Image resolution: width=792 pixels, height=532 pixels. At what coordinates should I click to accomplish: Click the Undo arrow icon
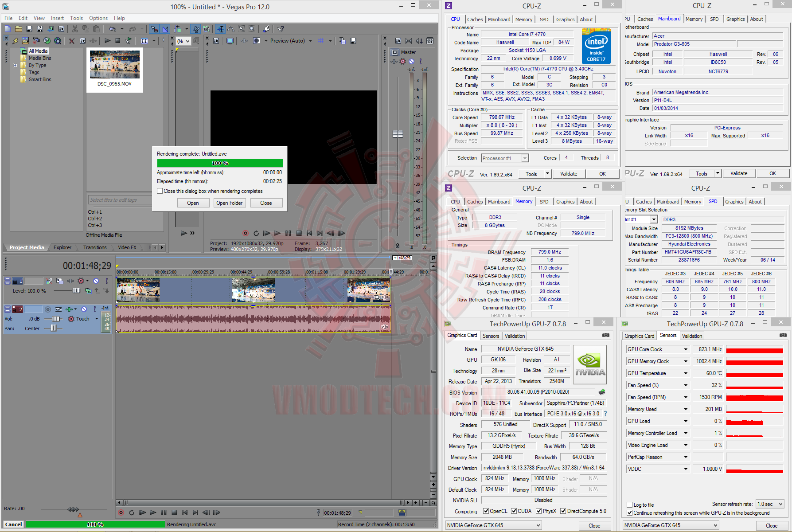tap(113, 29)
